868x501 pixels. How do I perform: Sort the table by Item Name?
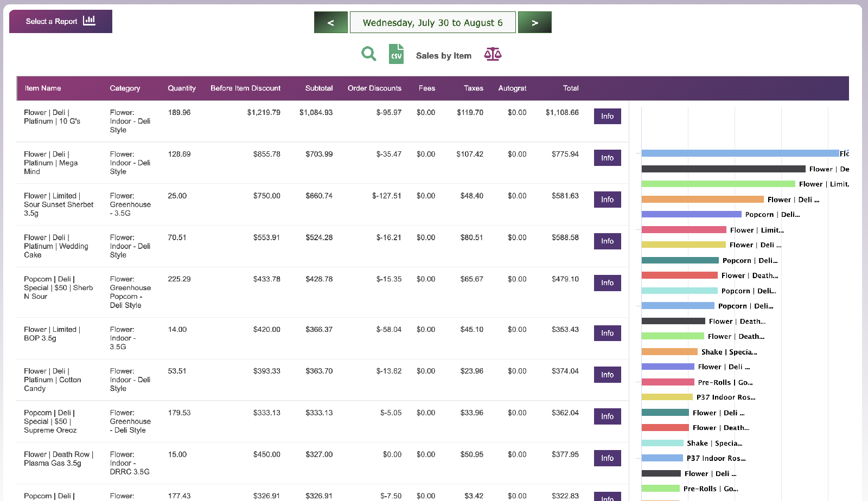[42, 88]
